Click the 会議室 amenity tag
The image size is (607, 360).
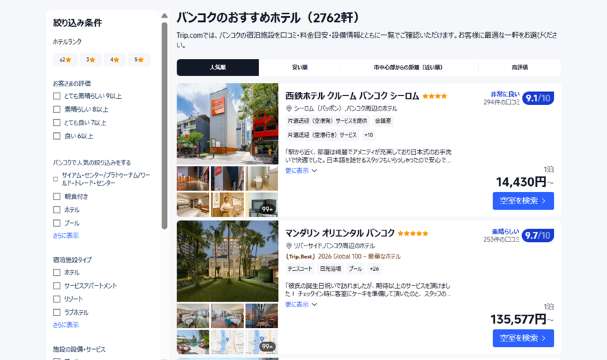[x=383, y=121]
